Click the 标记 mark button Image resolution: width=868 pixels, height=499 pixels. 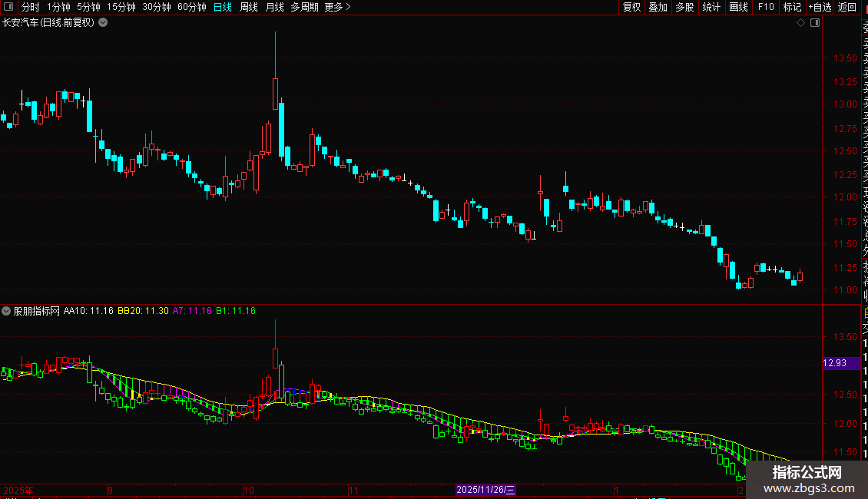click(x=792, y=7)
